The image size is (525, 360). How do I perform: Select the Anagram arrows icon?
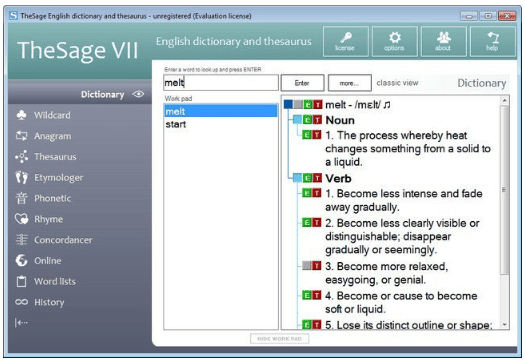[x=21, y=136]
